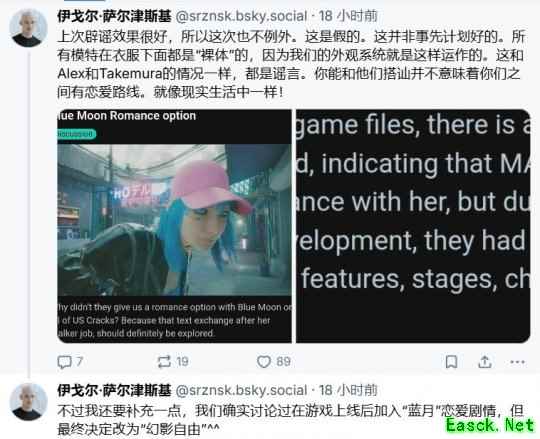
Task: Share the first post via upload icon
Action: (485, 362)
